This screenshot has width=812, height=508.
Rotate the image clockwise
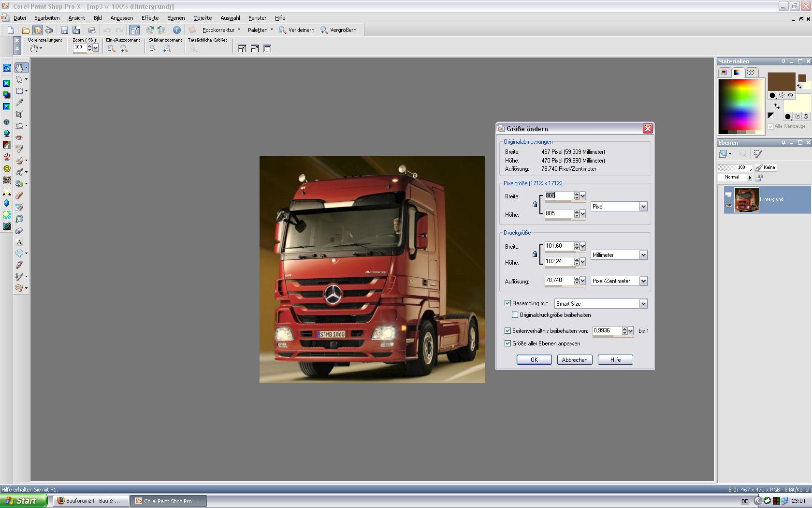pos(150,30)
